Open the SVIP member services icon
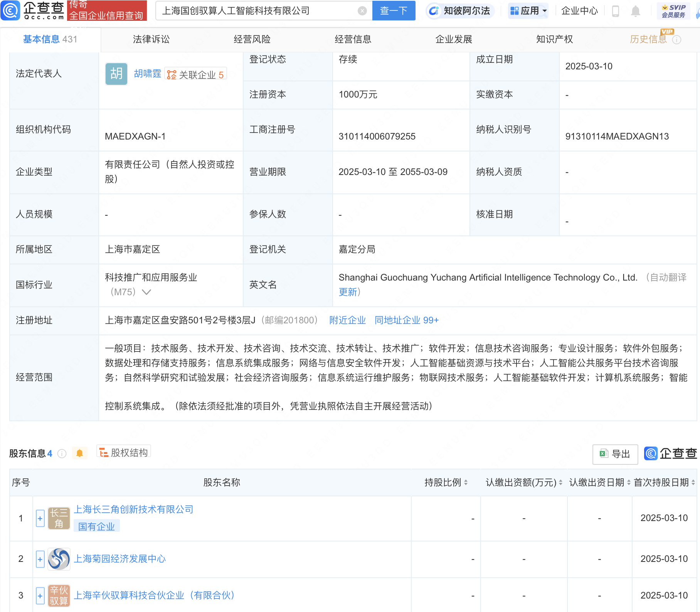The height and width of the screenshot is (612, 700). coord(673,11)
